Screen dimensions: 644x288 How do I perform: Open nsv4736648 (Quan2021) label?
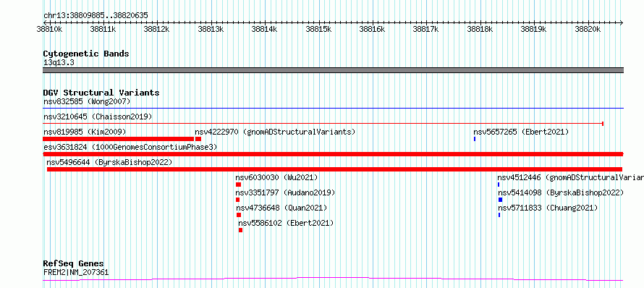click(281, 208)
